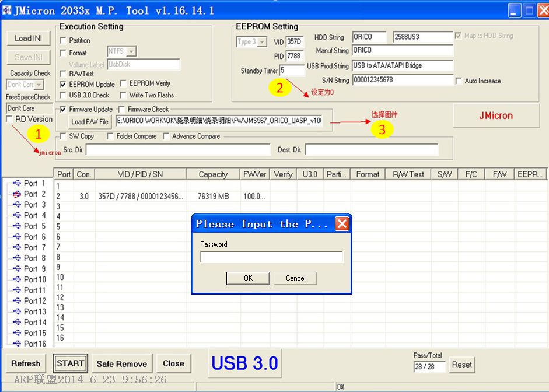
Task: Click the Port 15 USB icon
Action: coord(16,332)
